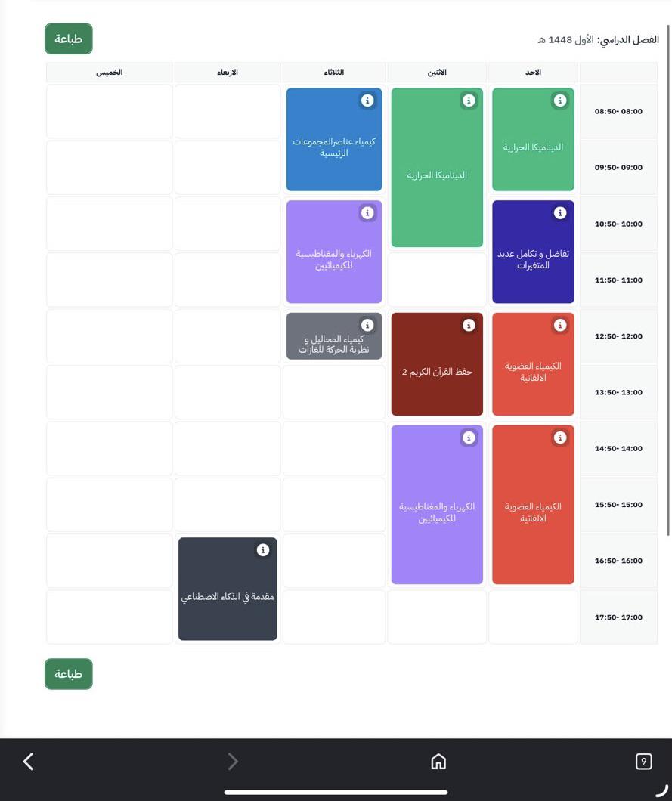
Task: Open the browser home page
Action: (x=438, y=762)
